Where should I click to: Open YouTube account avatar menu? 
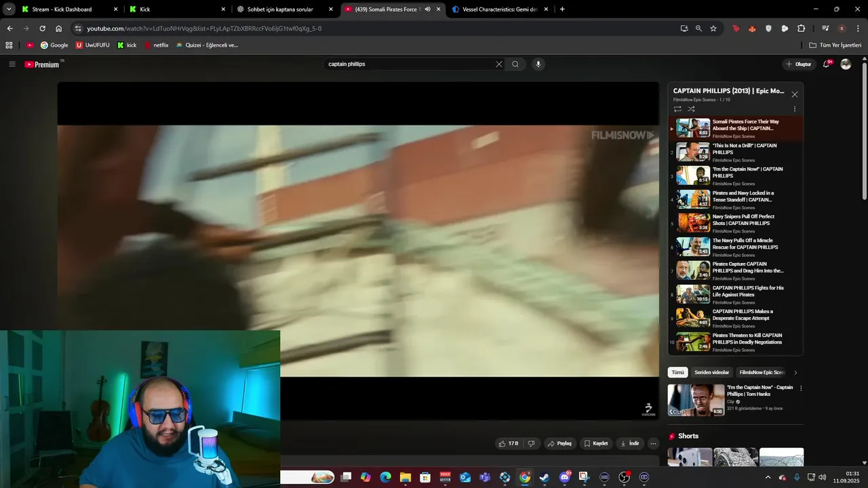coord(846,64)
